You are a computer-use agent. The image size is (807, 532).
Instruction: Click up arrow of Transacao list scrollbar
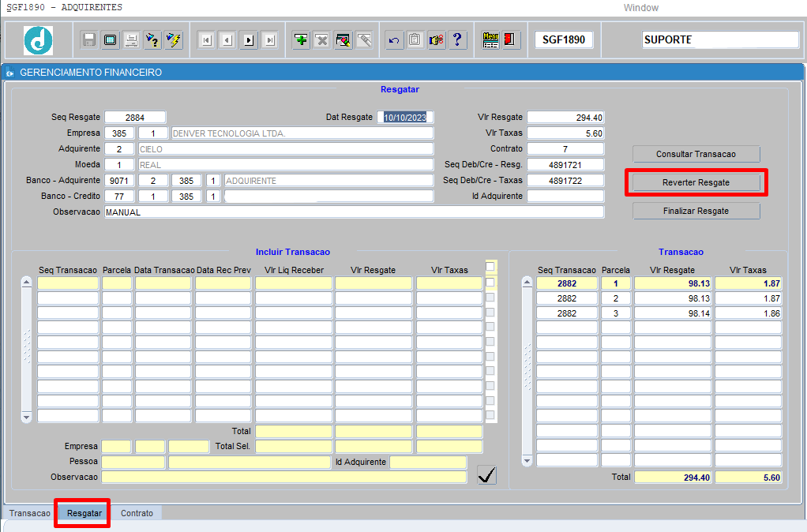coord(527,283)
